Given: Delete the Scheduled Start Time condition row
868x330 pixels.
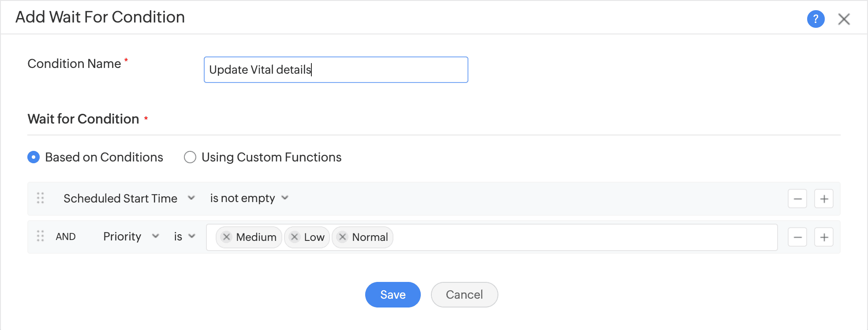Looking at the screenshot, I should (797, 199).
